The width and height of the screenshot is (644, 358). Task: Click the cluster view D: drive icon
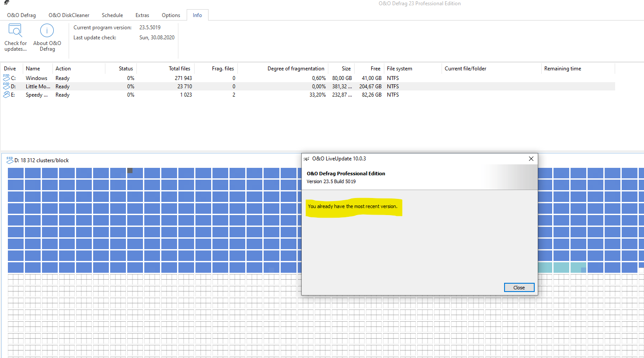click(10, 160)
